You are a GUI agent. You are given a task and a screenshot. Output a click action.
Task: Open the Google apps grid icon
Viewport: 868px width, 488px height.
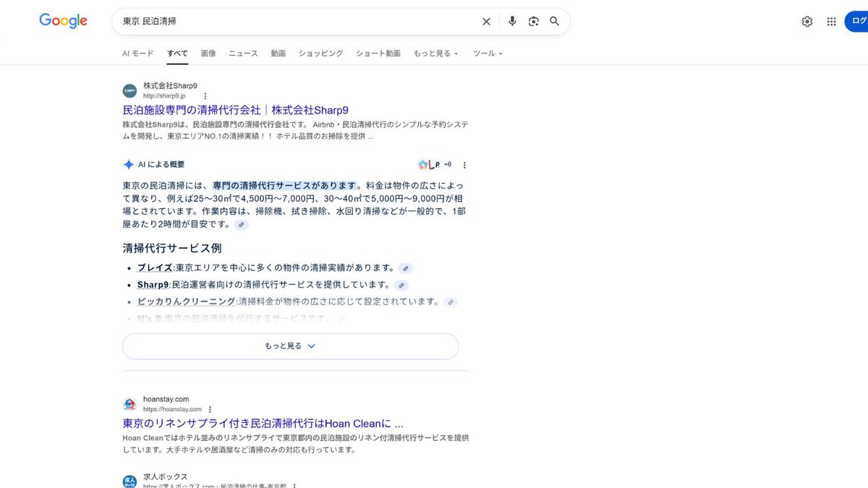[x=832, y=22]
